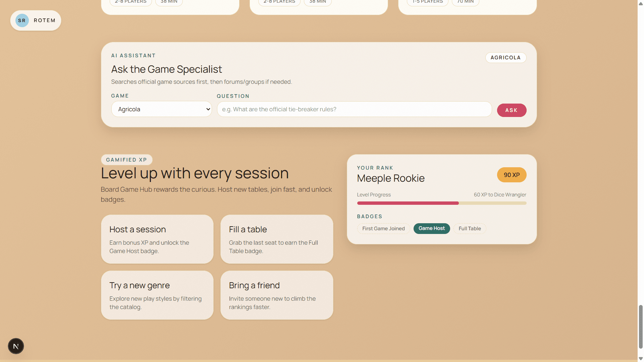Image resolution: width=644 pixels, height=362 pixels.
Task: Open the Host a session card
Action: pyautogui.click(x=157, y=239)
